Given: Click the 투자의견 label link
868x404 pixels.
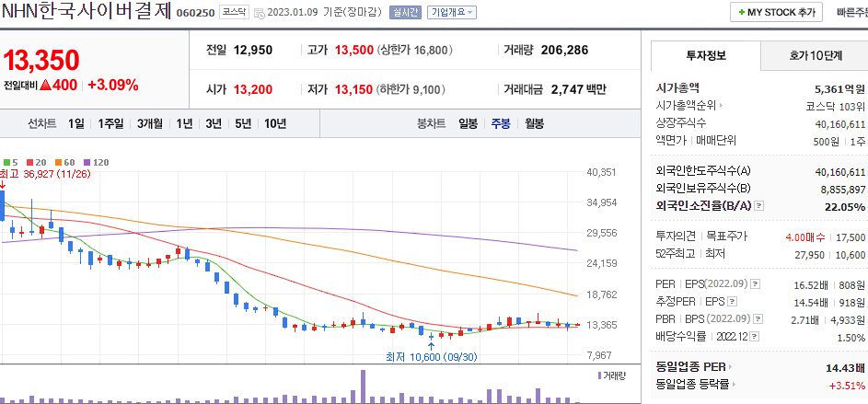Looking at the screenshot, I should coord(676,237).
